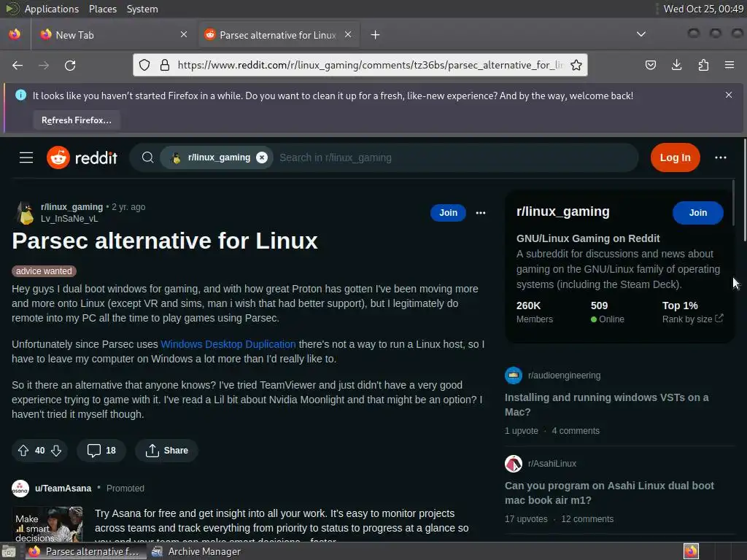747x560 pixels.
Task: Click show desktop icon in taskbar
Action: click(9, 551)
